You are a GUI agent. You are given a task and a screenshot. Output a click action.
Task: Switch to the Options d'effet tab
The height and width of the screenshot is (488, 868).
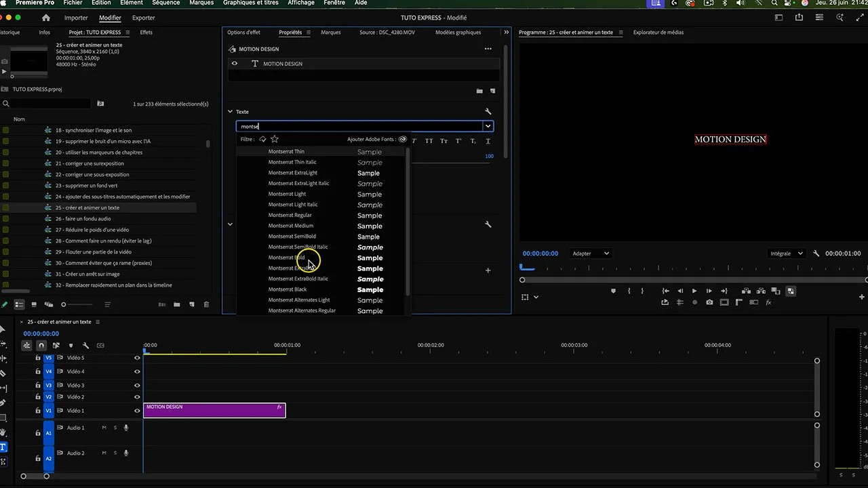243,33
